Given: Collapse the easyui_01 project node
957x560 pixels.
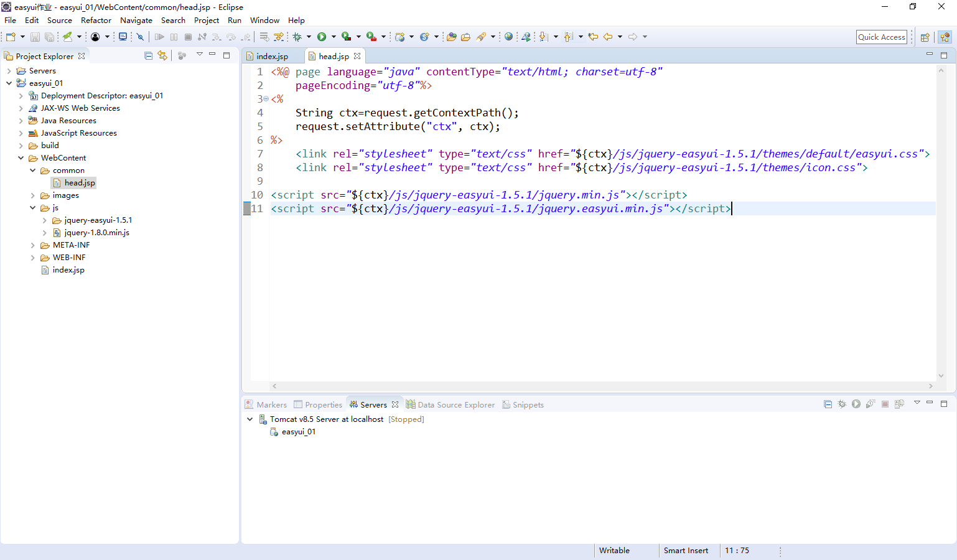Looking at the screenshot, I should click(x=9, y=83).
